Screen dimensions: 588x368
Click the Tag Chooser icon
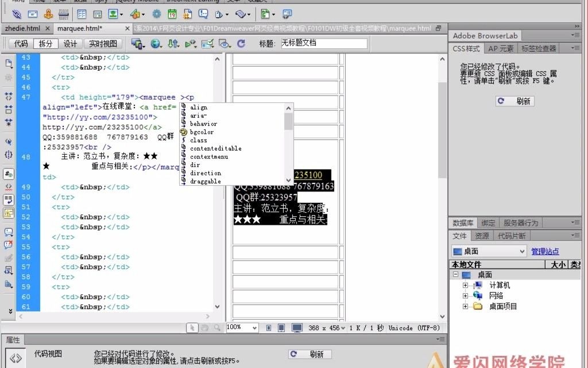click(x=287, y=14)
